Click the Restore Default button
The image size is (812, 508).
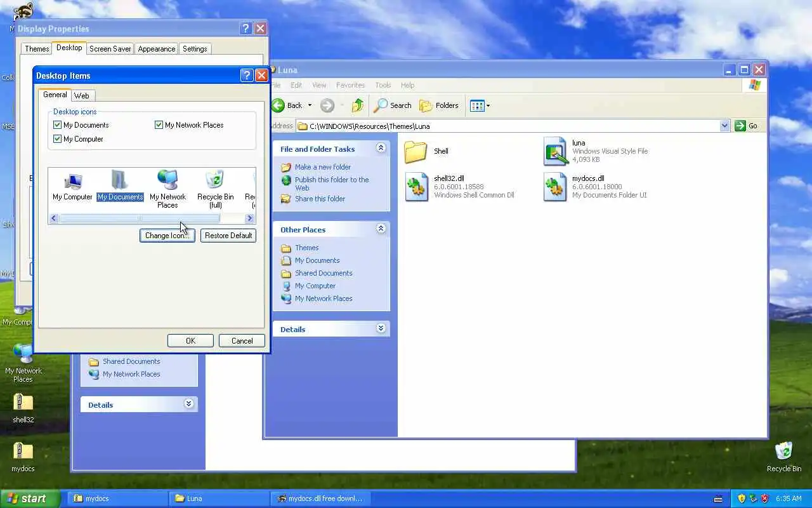[x=228, y=236]
